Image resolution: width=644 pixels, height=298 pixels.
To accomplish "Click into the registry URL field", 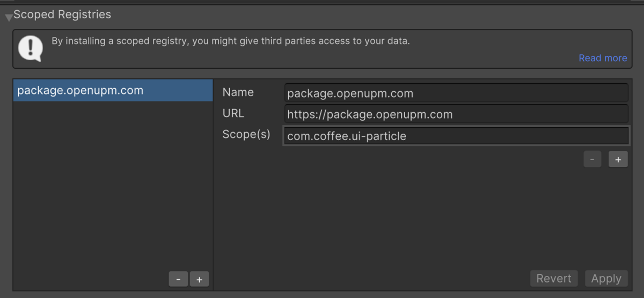I will coord(456,114).
